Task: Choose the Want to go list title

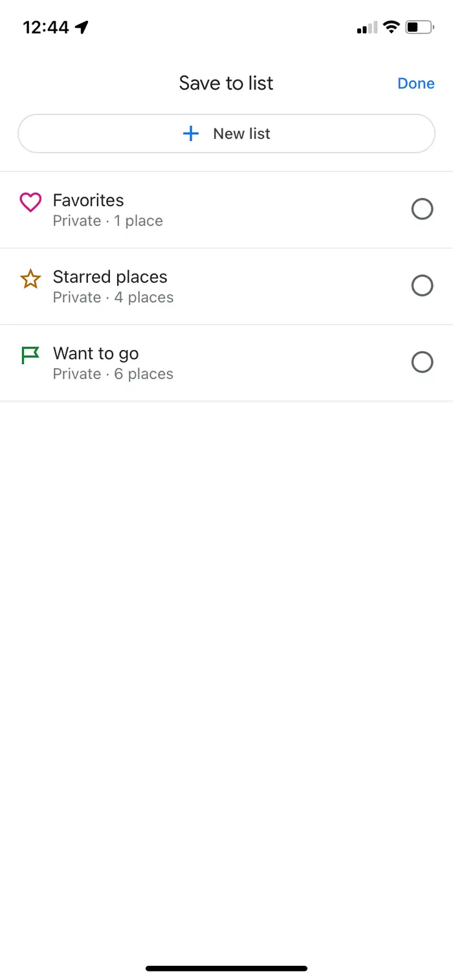Action: pos(96,354)
